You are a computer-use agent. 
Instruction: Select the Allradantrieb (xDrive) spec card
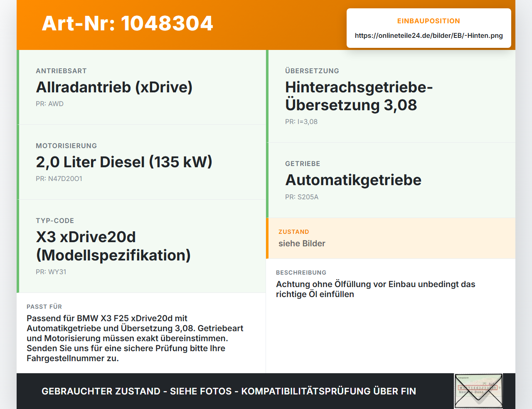pyautogui.click(x=141, y=87)
